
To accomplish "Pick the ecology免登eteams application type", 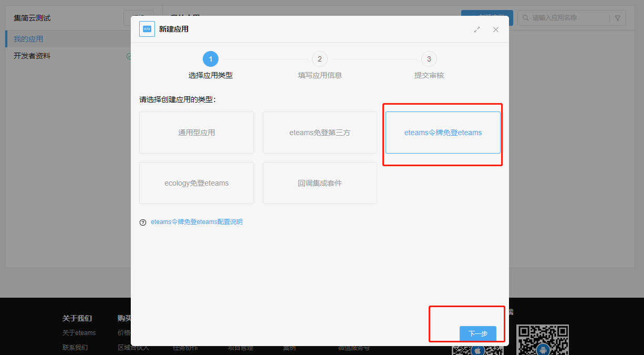I will coord(196,183).
